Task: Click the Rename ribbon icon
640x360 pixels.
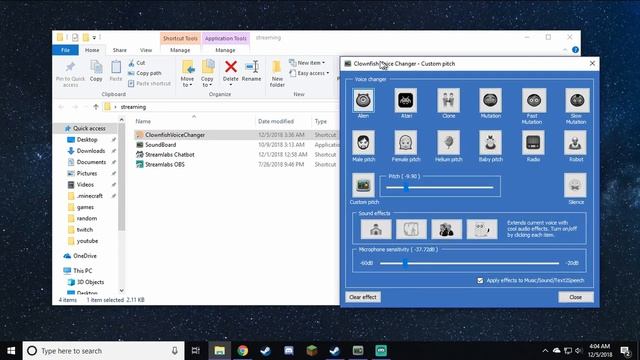Action: [251, 71]
